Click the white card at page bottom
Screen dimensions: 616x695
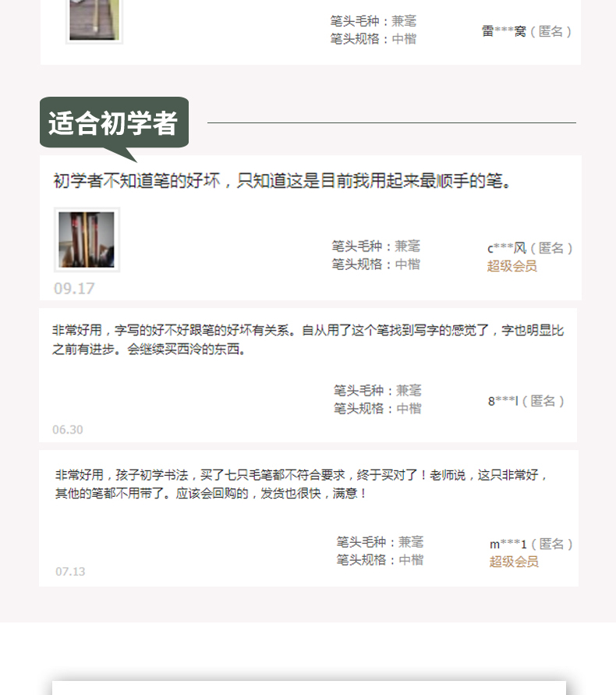click(309, 688)
